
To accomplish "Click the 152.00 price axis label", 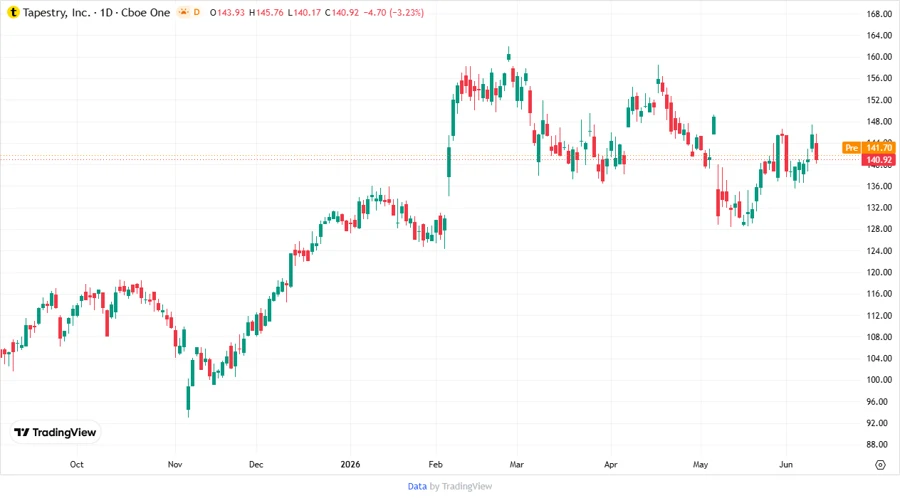I will 879,100.
